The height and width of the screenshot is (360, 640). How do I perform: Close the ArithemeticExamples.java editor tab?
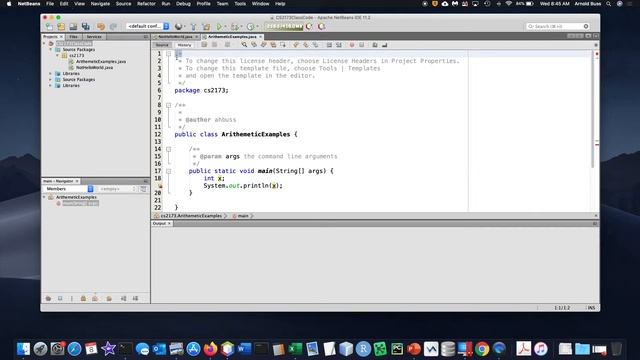coord(260,37)
